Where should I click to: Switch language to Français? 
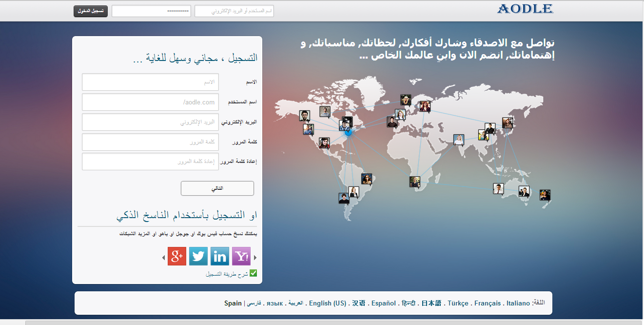488,303
